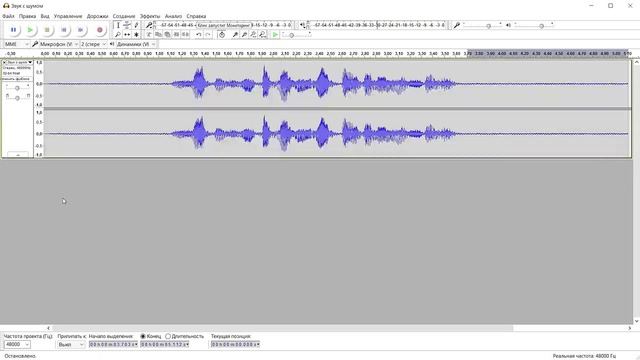Trim audio outside the selection

pyautogui.click(x=176, y=35)
